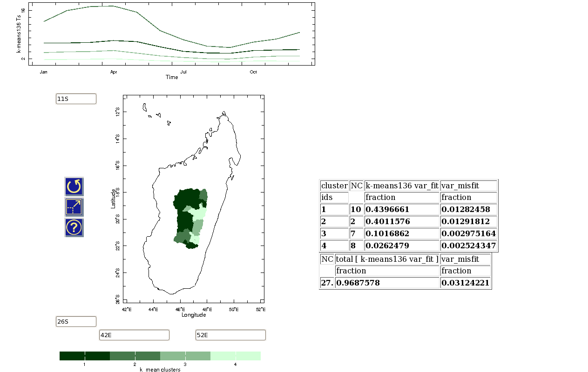
Task: Select the pale green cluster 4 map region
Action: [199, 214]
